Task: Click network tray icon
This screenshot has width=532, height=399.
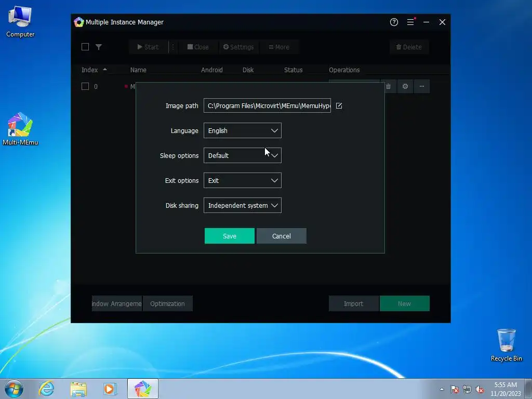Action: click(467, 389)
